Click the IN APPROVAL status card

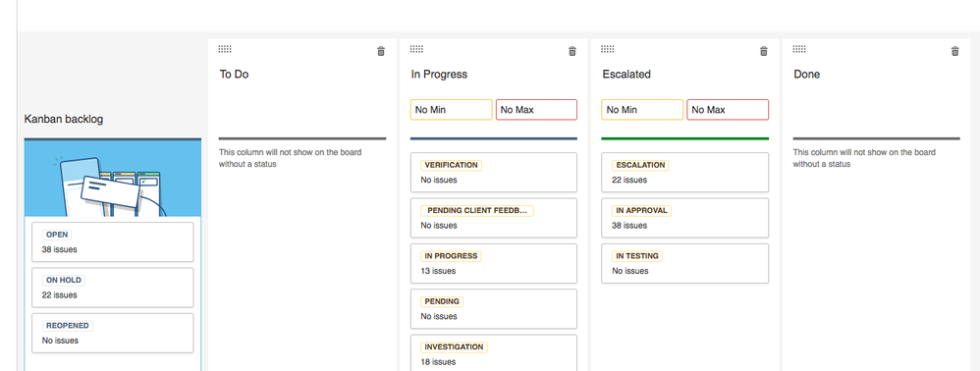coord(685,217)
